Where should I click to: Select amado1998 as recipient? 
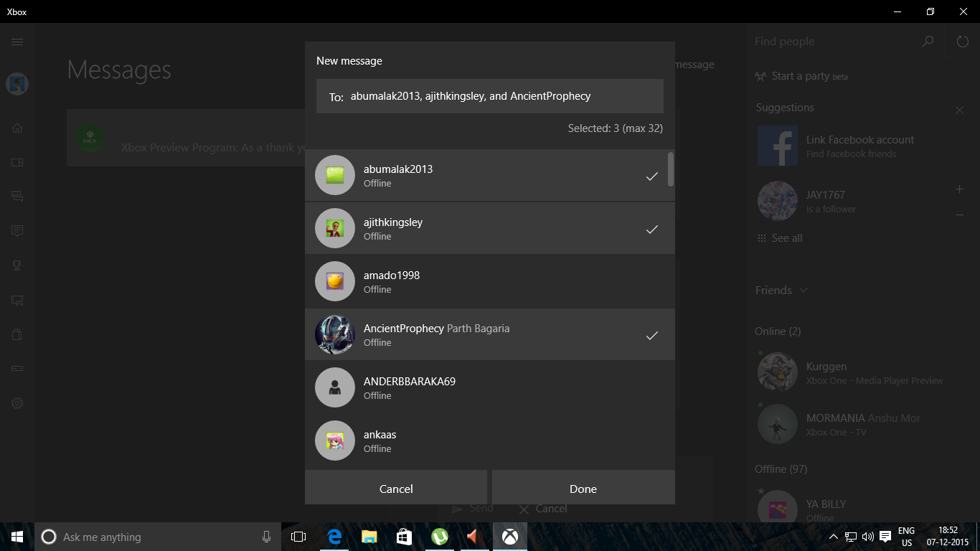click(490, 282)
